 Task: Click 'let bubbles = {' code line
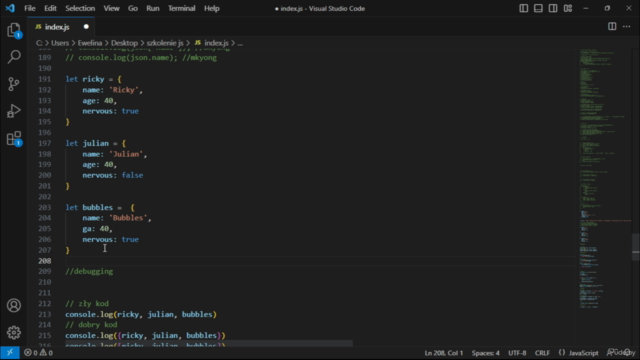[100, 207]
